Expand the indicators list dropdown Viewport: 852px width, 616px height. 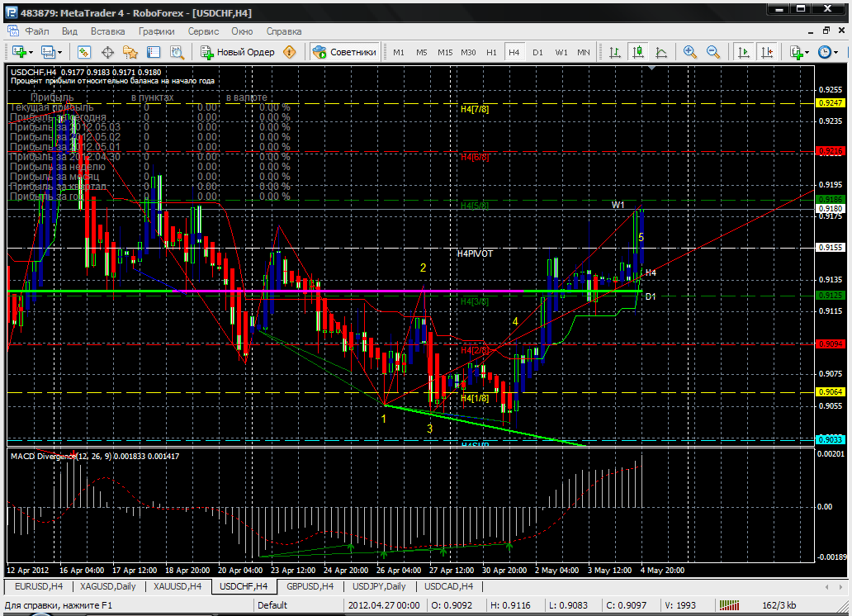tap(807, 52)
